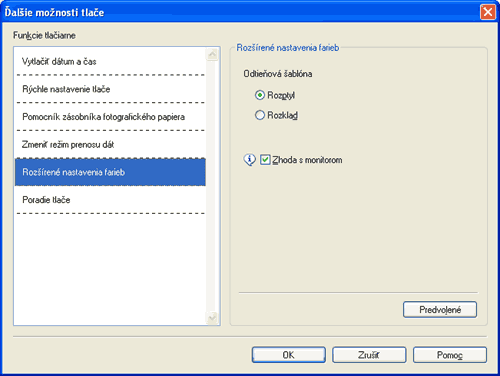Screen dimensions: 500x376
Task: Select the Rozptyl radio button
Action: tap(260, 95)
